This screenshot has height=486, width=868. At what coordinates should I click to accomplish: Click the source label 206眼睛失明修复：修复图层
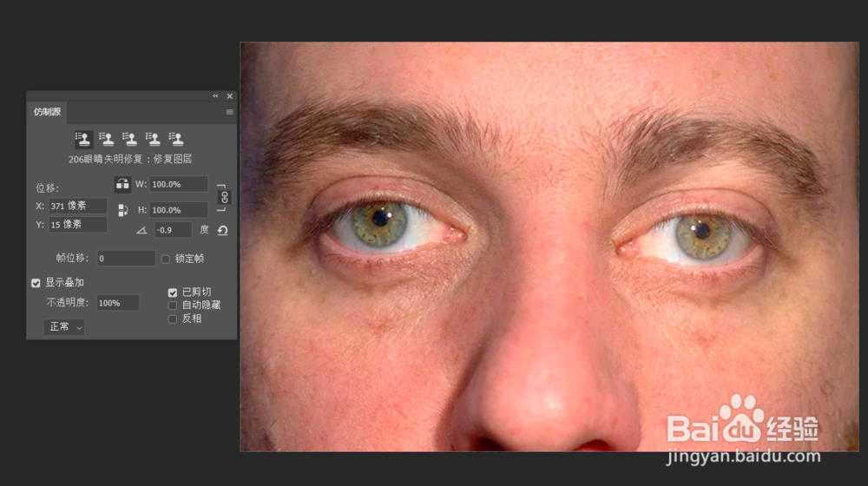pos(130,160)
